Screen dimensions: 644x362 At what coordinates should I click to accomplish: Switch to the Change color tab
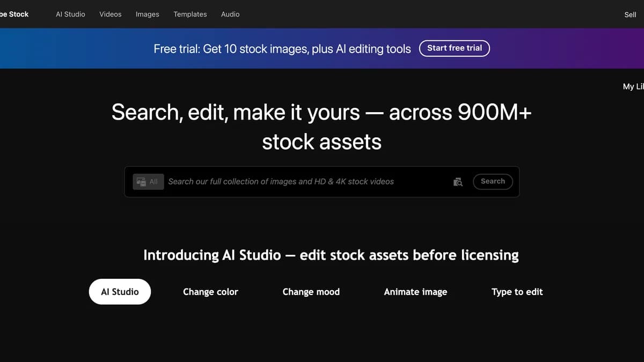point(210,292)
